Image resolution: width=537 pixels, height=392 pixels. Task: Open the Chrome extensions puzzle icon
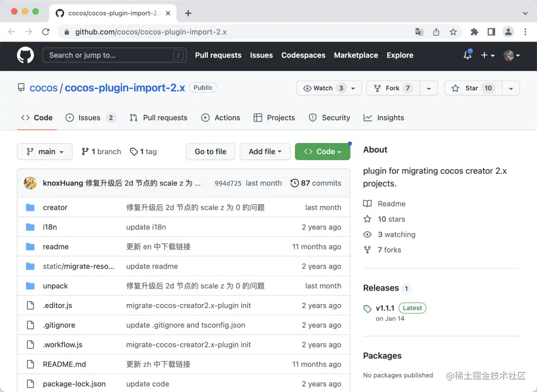tap(474, 32)
